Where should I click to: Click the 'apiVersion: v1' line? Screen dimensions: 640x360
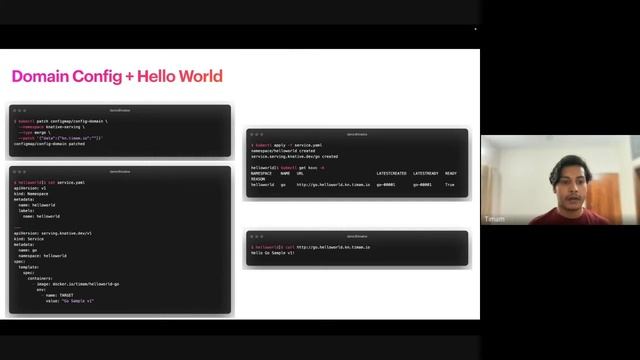tap(30, 188)
